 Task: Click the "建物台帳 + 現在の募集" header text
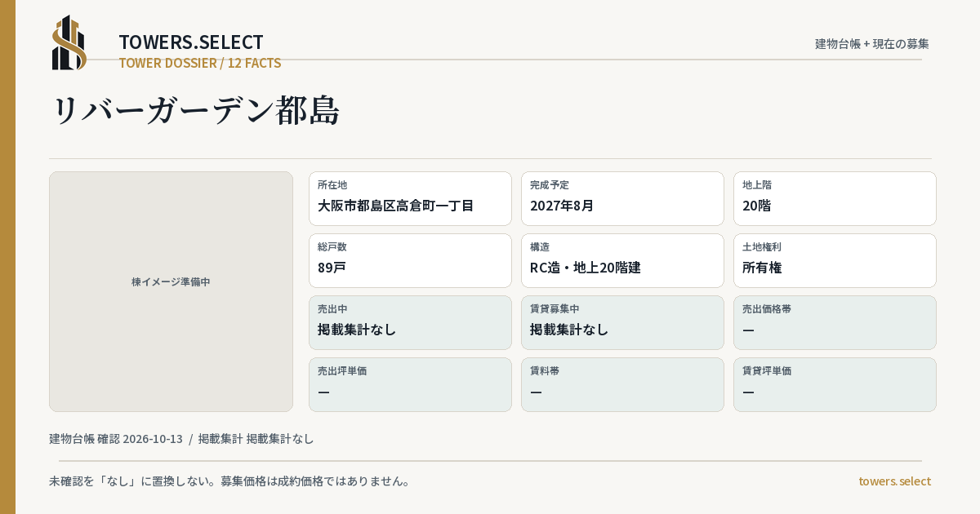point(872,43)
